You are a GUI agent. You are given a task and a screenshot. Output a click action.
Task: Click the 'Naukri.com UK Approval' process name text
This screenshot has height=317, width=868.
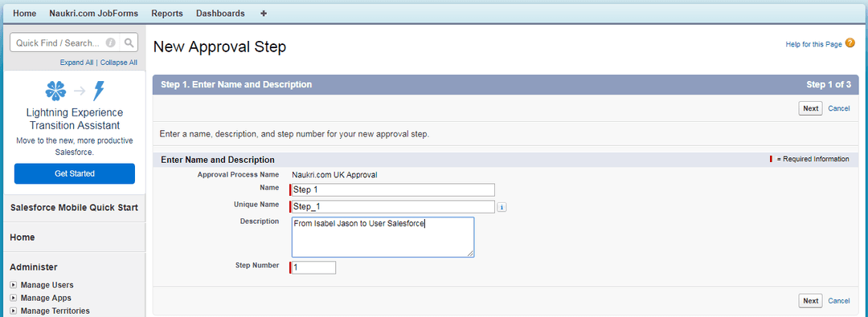click(x=335, y=175)
